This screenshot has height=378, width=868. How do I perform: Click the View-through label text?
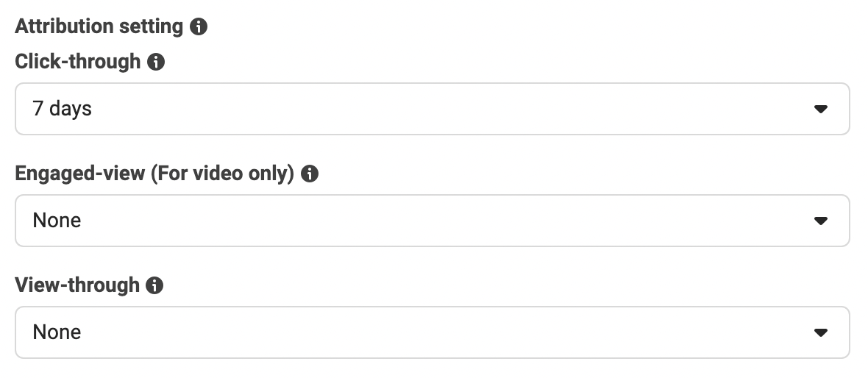click(77, 285)
